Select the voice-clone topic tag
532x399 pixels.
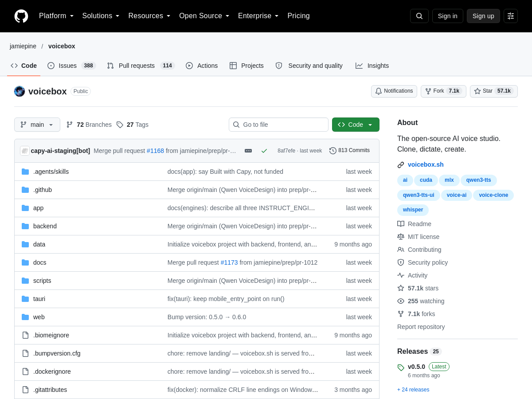[493, 195]
